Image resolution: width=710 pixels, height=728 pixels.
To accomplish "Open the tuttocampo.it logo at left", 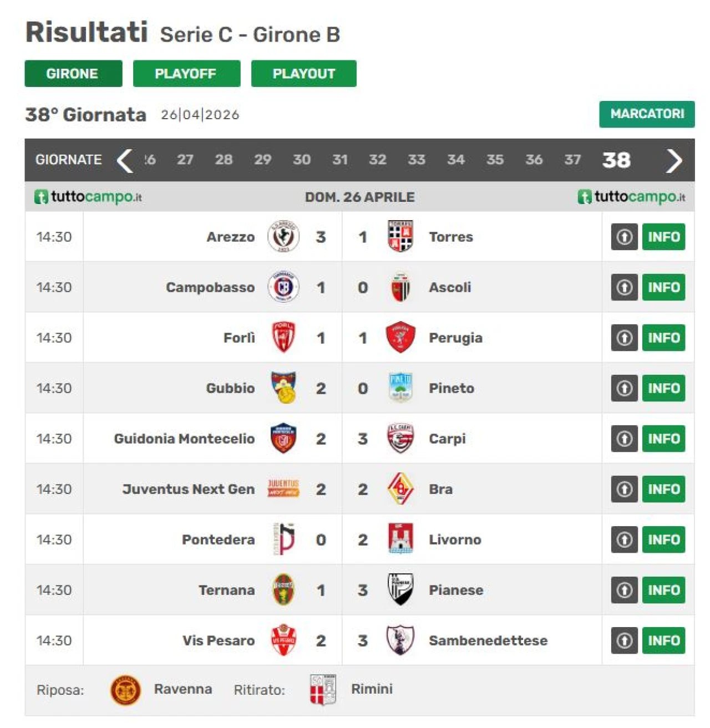I will coord(89,197).
